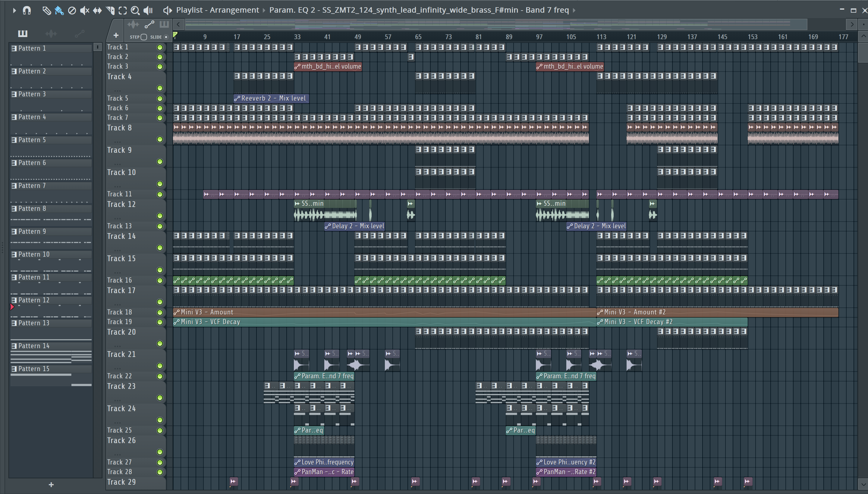Click the Track 20 name label
The image size is (868, 494).
[121, 332]
